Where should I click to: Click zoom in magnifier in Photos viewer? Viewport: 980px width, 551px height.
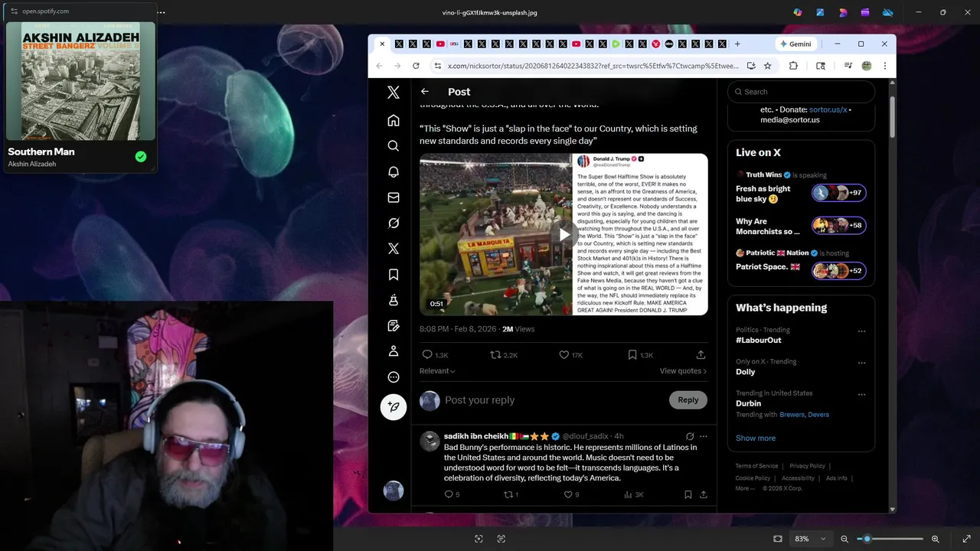[x=935, y=539]
